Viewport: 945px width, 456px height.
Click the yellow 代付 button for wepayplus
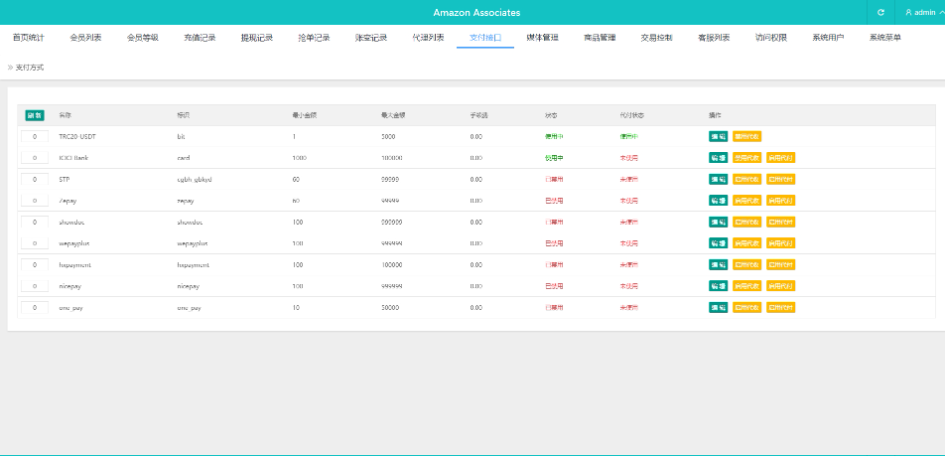tap(781, 243)
